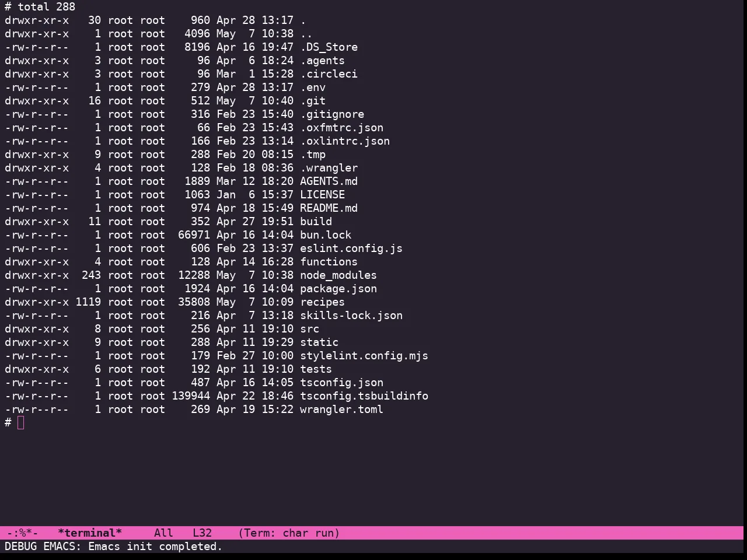747x560 pixels.
Task: Select the .tmp directory name
Action: pyautogui.click(x=313, y=155)
